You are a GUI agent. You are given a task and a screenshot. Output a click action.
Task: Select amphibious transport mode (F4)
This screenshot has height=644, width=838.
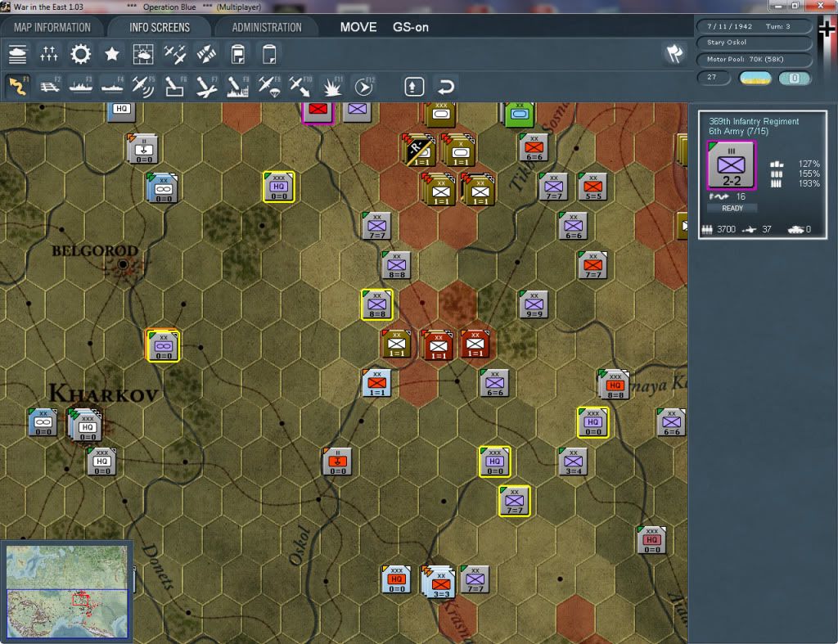pyautogui.click(x=112, y=86)
